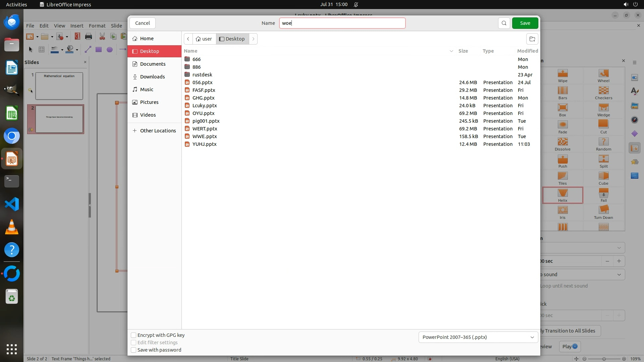Image resolution: width=644 pixels, height=362 pixels.
Task: Click the Cancel button
Action: click(142, 23)
